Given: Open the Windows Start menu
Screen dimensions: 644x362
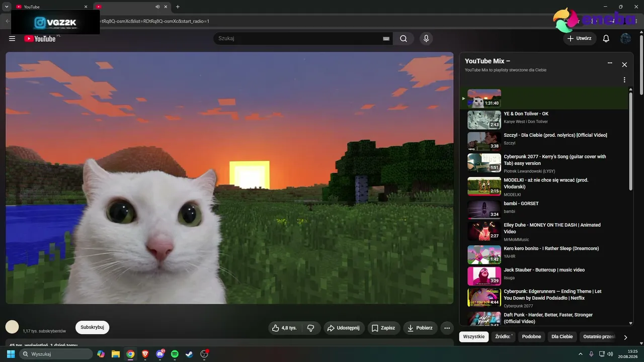Looking at the screenshot, I should [x=11, y=354].
